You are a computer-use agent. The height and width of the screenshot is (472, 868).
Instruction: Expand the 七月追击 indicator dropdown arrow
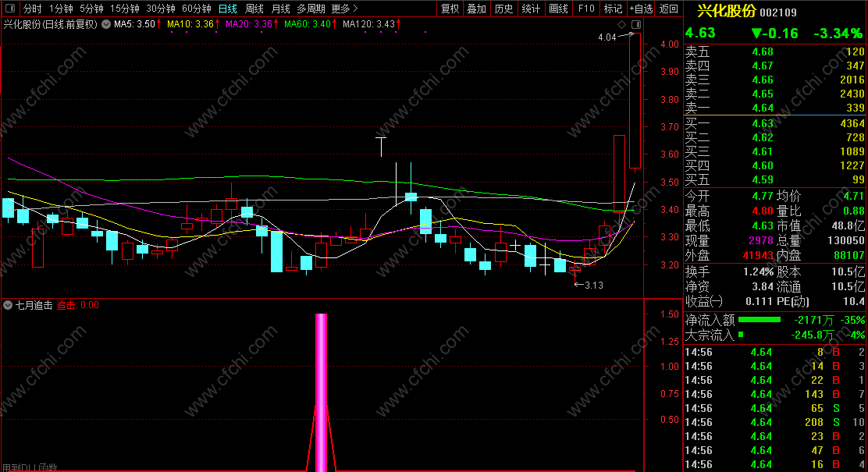[x=8, y=305]
